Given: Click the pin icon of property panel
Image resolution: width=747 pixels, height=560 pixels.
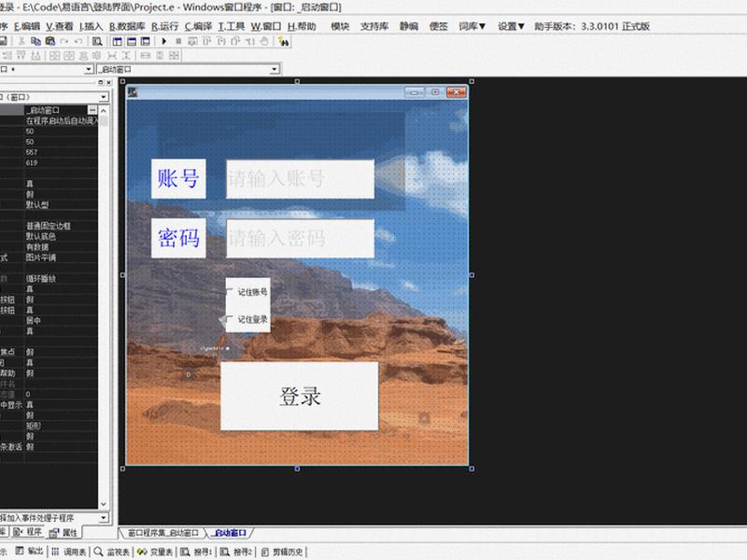Looking at the screenshot, I should pyautogui.click(x=101, y=82).
